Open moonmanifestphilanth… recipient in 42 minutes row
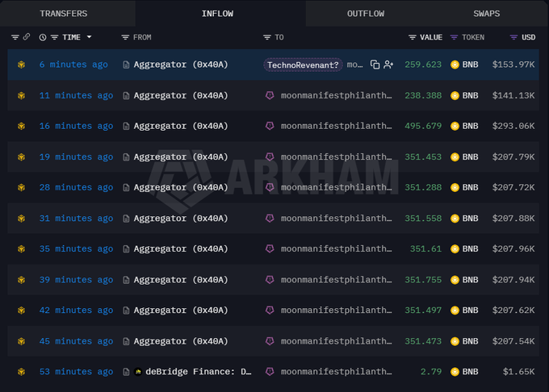This screenshot has height=392, width=549. 336,311
